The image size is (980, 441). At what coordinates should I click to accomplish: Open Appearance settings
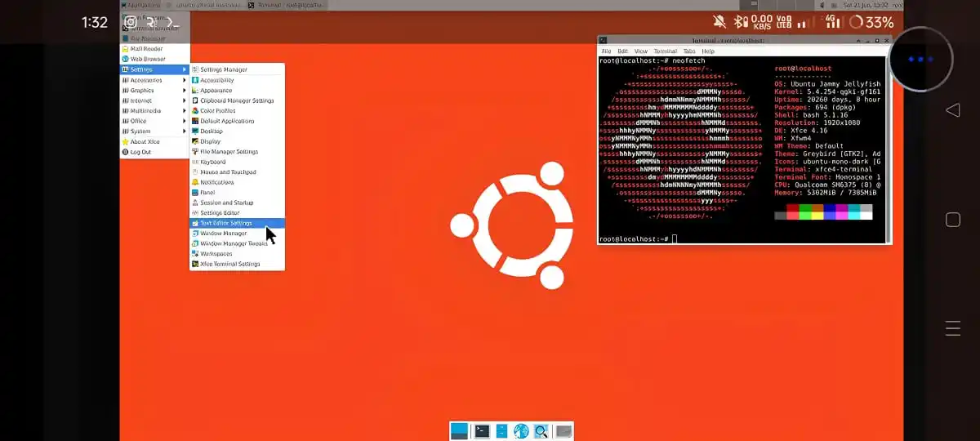click(x=237, y=91)
